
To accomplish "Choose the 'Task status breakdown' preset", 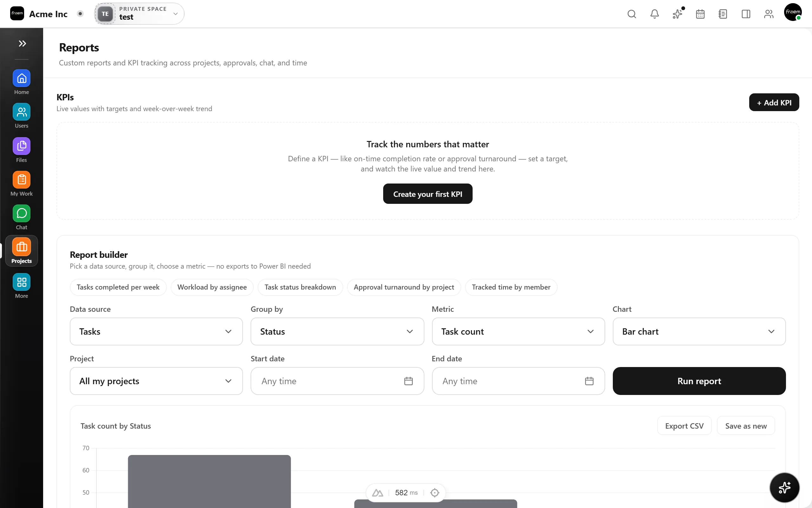I will click(x=300, y=287).
